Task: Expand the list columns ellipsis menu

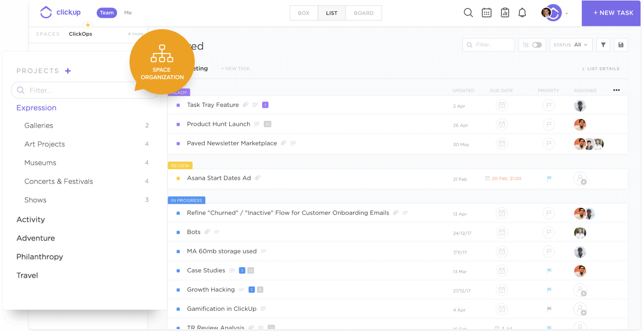Action: point(616,90)
